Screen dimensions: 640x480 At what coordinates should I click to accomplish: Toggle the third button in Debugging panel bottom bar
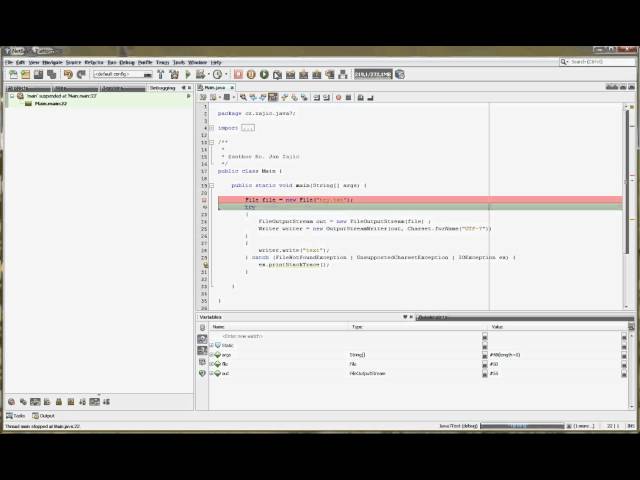pyautogui.click(x=35, y=402)
